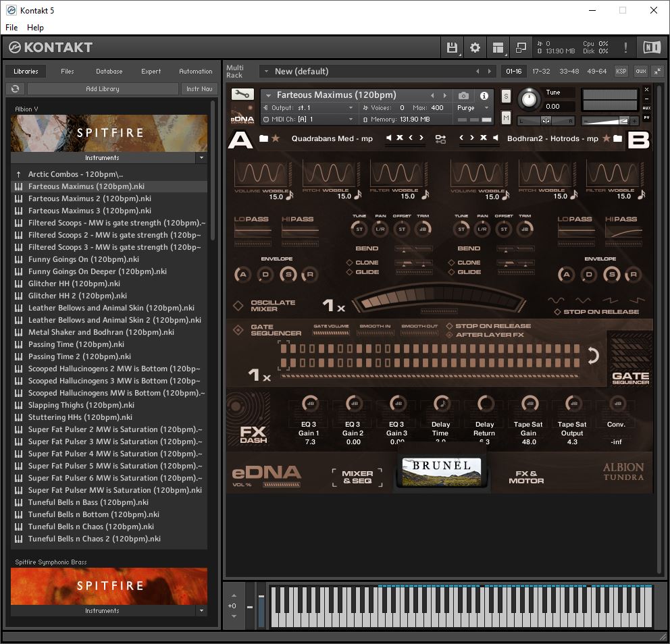The width and height of the screenshot is (670, 644).
Task: Open multi rack preset dropdown arrow
Action: (x=266, y=72)
